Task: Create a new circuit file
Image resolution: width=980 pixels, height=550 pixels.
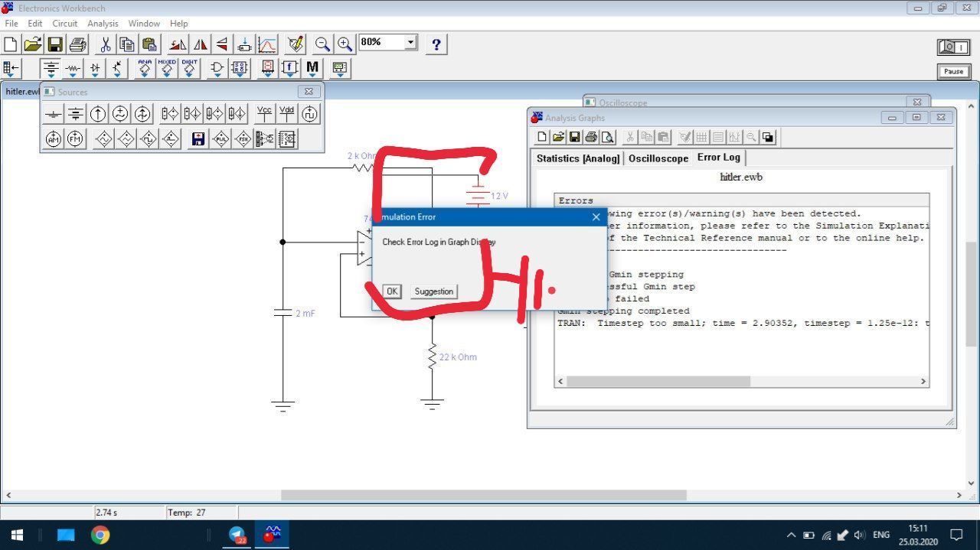Action: tap(11, 44)
